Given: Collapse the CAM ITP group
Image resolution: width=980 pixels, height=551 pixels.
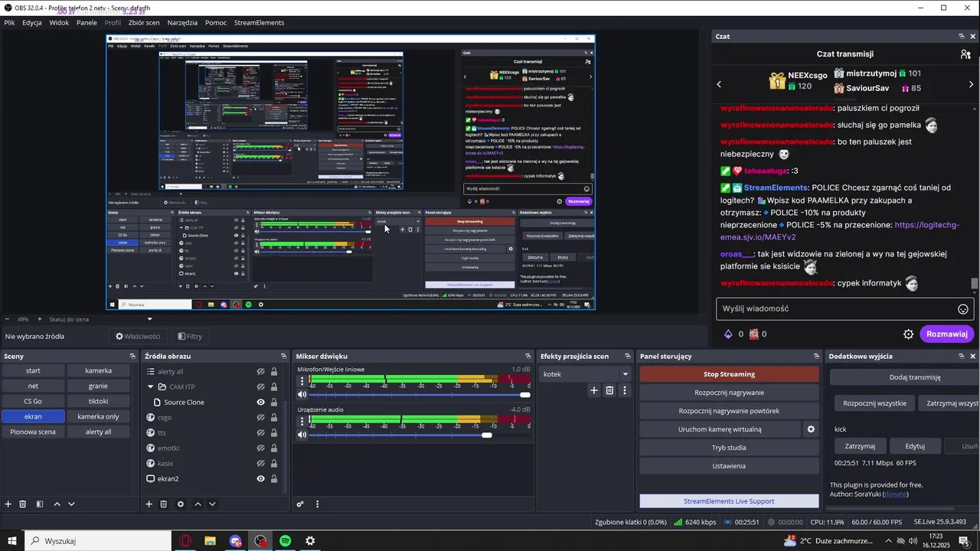Looking at the screenshot, I should 151,387.
